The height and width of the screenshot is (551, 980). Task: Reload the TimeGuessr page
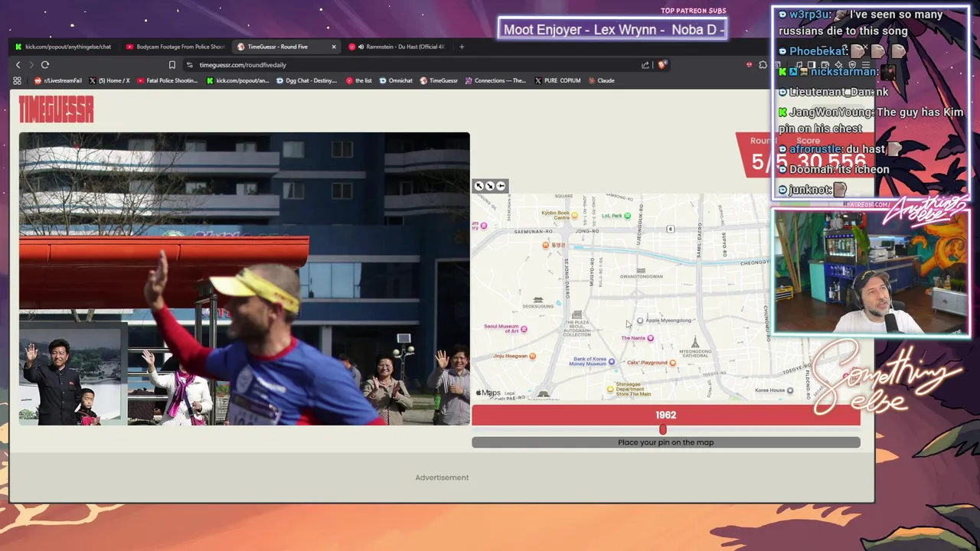click(45, 65)
